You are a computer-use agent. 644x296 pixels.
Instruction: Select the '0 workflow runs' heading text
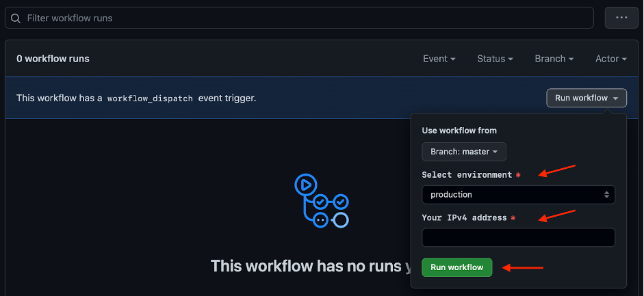click(x=53, y=59)
